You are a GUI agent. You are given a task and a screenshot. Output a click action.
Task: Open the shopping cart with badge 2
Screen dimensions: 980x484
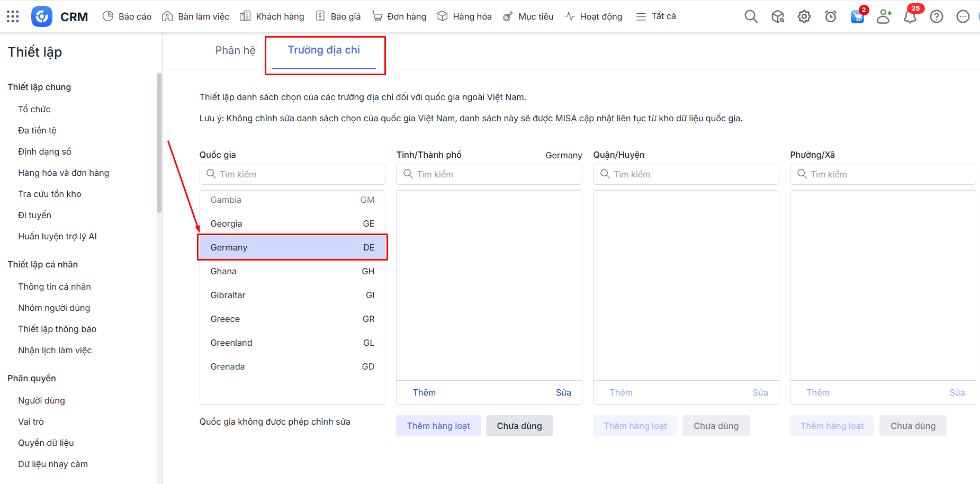tap(857, 16)
